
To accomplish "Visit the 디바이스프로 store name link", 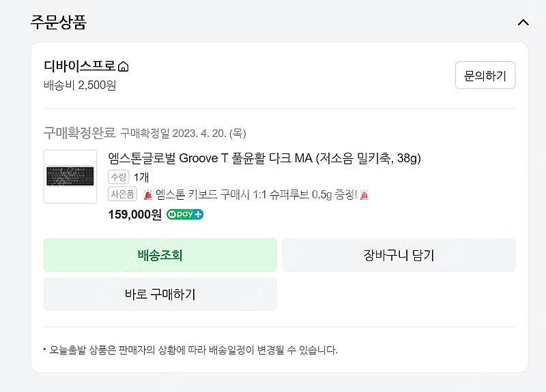I will 79,66.
